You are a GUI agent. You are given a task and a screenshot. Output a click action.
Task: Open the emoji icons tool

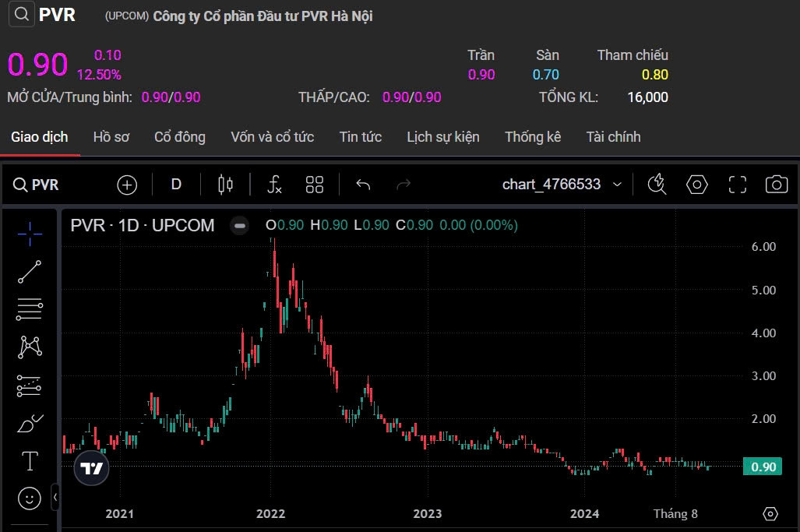coord(30,499)
